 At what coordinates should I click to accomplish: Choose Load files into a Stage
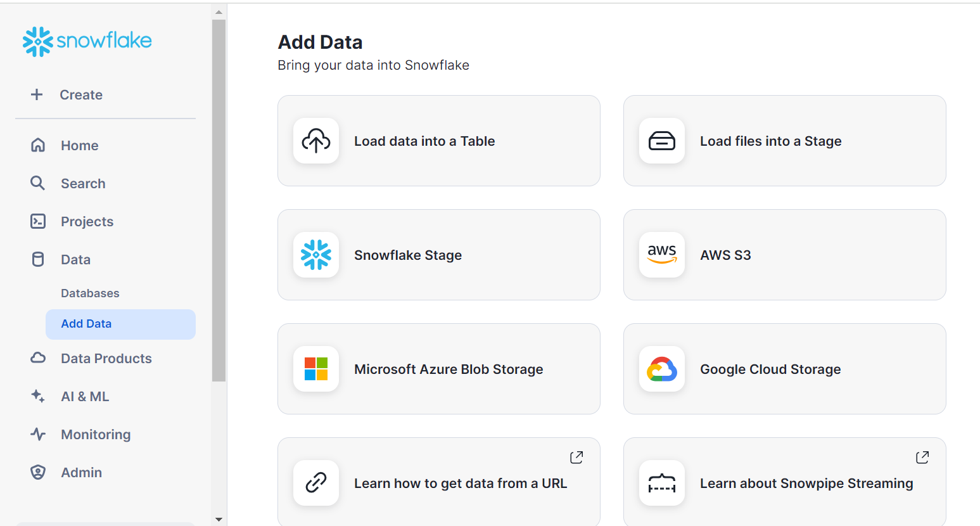point(785,141)
